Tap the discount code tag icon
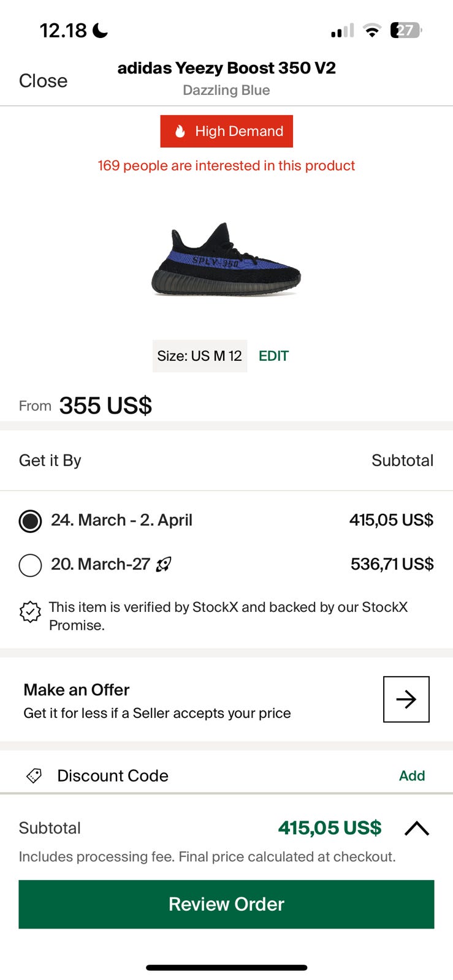 click(x=34, y=775)
